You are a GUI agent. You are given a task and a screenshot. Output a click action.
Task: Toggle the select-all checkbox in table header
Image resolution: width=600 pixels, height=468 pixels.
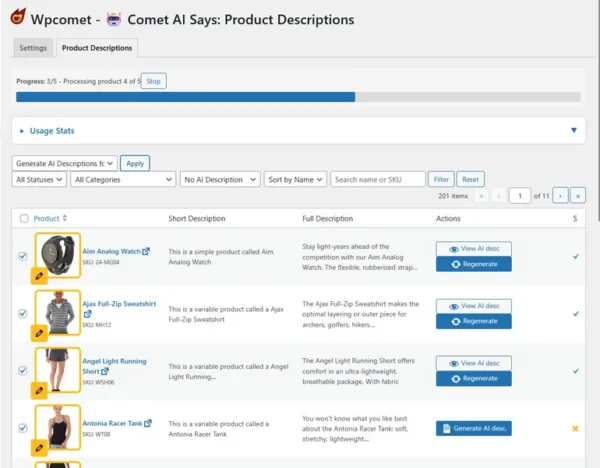(23, 218)
